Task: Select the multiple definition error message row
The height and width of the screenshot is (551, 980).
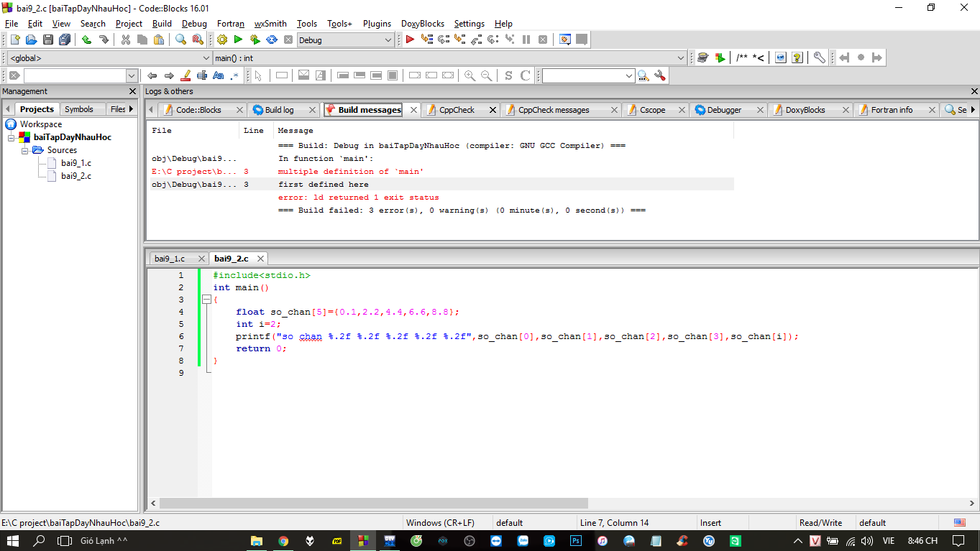Action: coord(351,172)
